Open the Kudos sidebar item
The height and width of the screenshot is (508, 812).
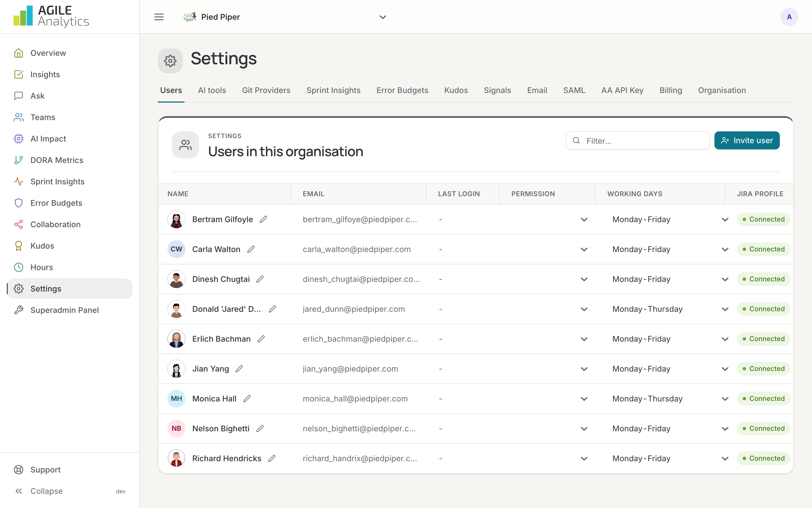70,246
